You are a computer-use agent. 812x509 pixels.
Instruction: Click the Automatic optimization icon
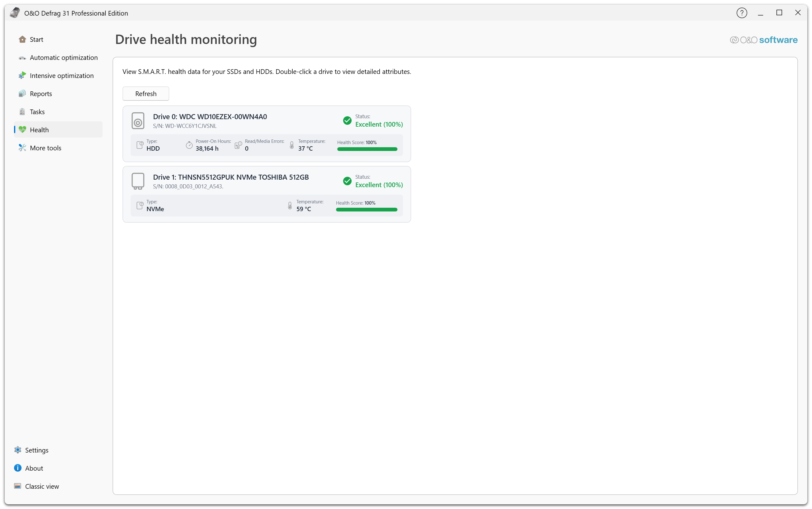22,58
